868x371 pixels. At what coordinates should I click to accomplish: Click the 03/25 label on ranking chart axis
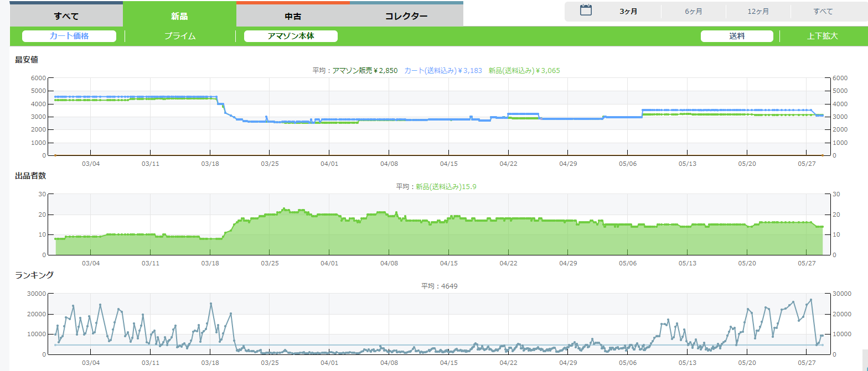click(x=270, y=363)
